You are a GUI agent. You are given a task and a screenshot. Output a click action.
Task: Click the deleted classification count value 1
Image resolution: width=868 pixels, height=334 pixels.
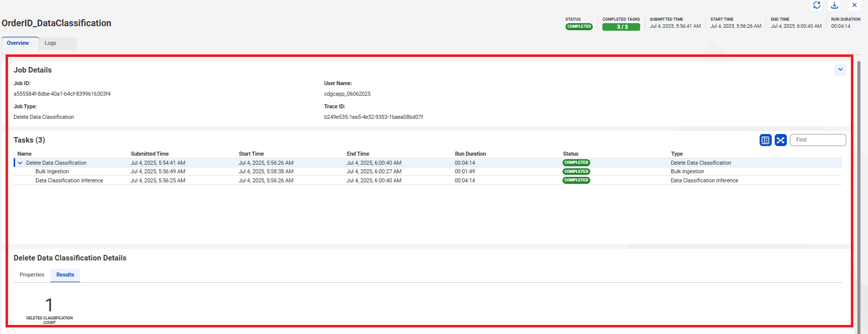pyautogui.click(x=49, y=305)
